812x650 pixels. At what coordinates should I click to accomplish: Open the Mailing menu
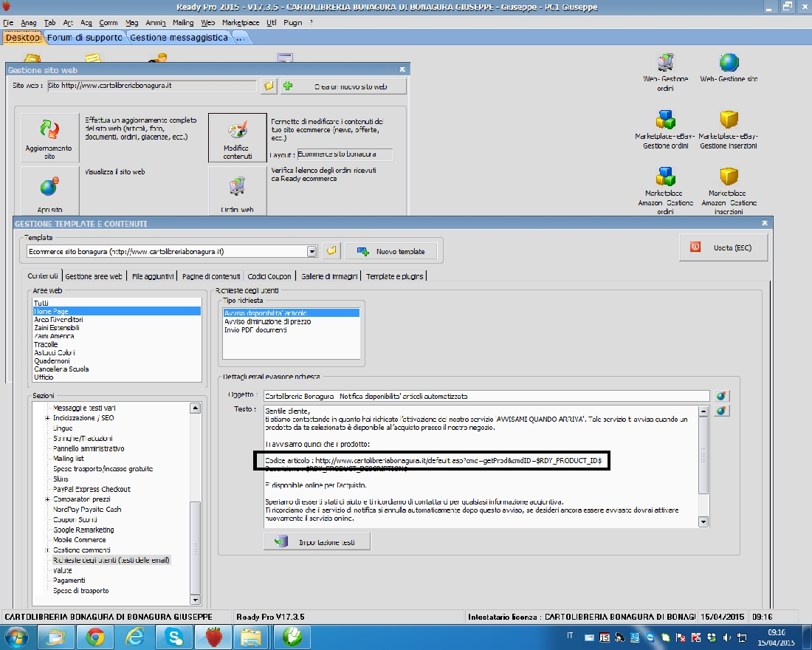[x=183, y=23]
